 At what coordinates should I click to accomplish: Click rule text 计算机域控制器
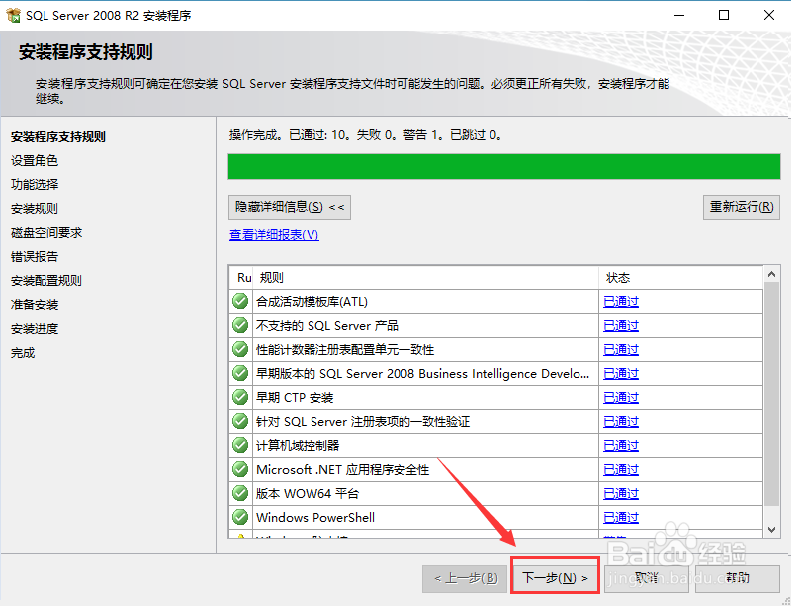pos(298,446)
